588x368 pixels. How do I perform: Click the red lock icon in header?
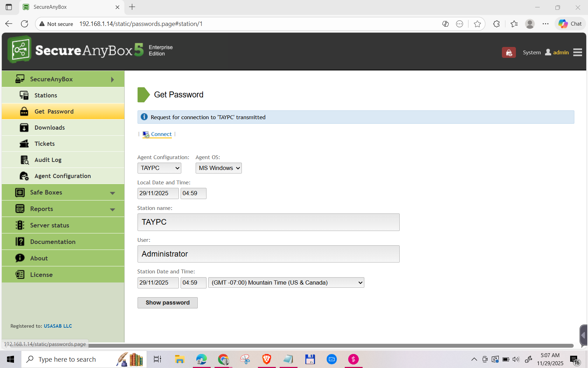(x=509, y=53)
